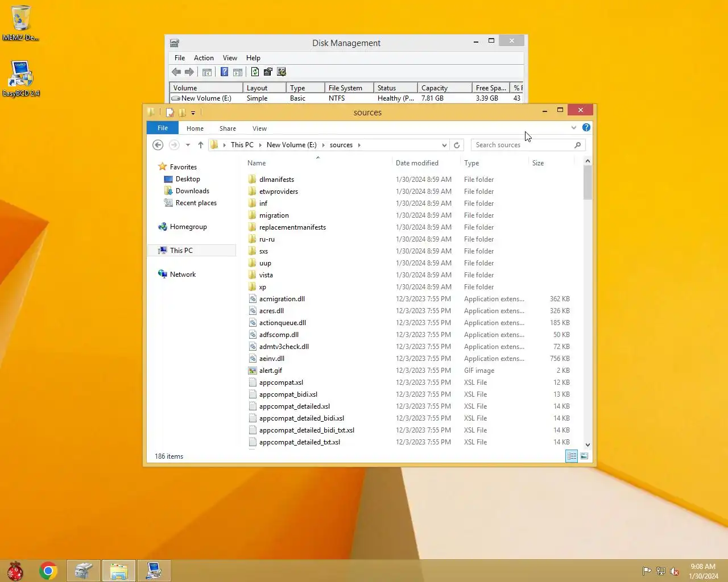Viewport: 728px width, 582px height.
Task: Click in Search sources field
Action: [522, 145]
